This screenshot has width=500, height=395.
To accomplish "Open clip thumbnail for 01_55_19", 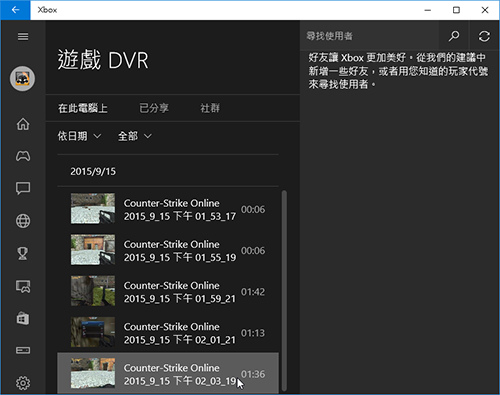I will click(93, 250).
